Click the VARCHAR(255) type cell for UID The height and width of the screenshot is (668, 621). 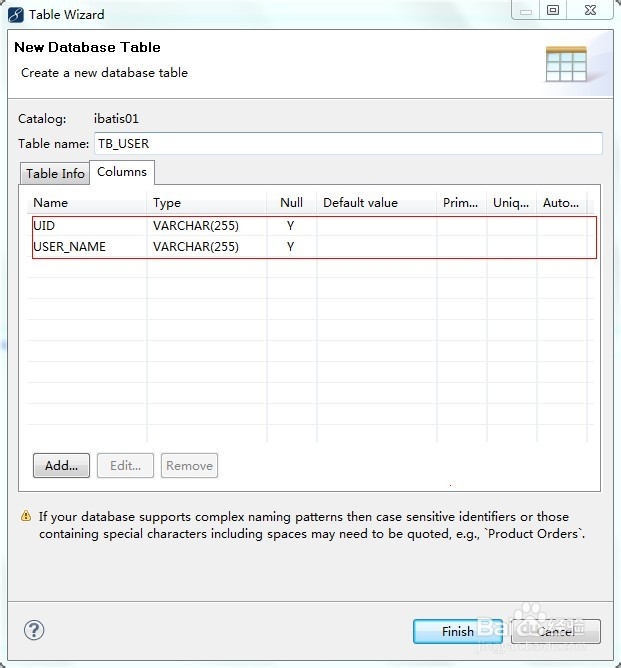(196, 226)
